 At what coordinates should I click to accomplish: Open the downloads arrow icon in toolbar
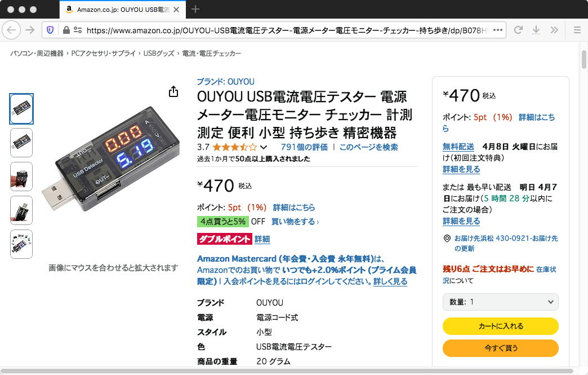pos(536,30)
